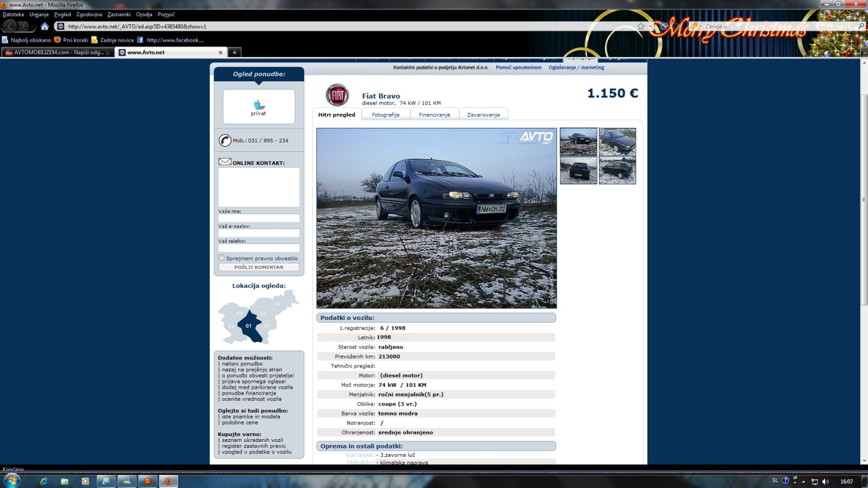Image resolution: width=868 pixels, height=488 pixels.
Task: Open the Zgodovina menu
Action: [89, 15]
